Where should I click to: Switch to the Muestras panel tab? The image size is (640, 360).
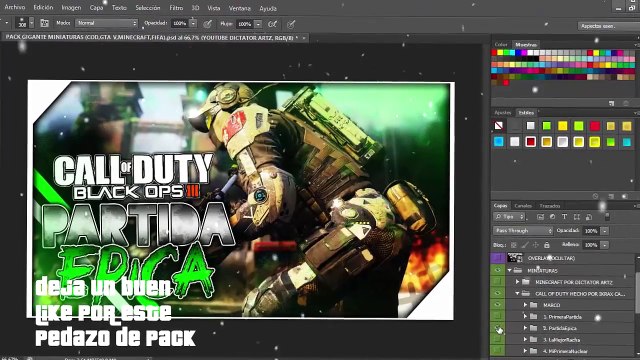526,44
